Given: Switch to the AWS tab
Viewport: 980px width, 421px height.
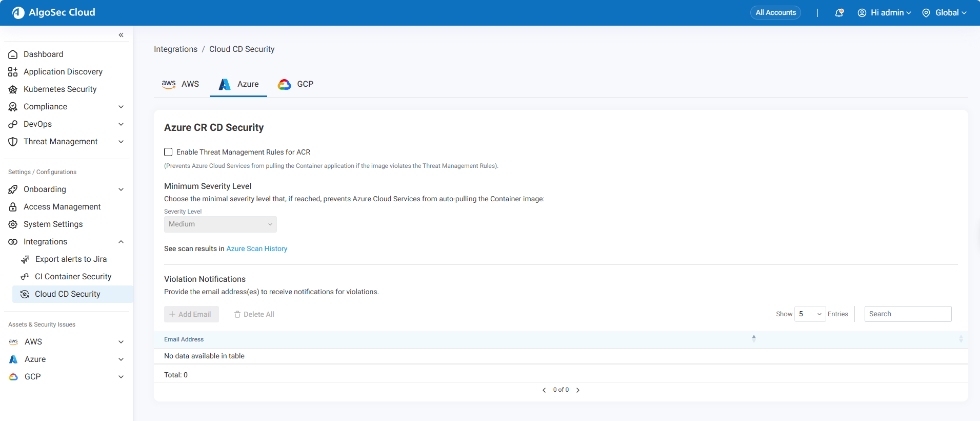Looking at the screenshot, I should tap(181, 84).
